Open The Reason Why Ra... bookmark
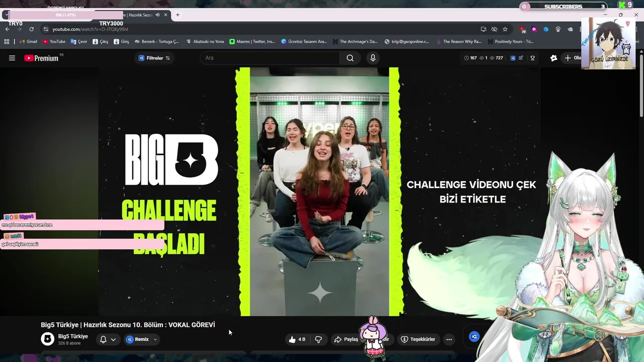The height and width of the screenshot is (362, 644). pyautogui.click(x=458, y=42)
